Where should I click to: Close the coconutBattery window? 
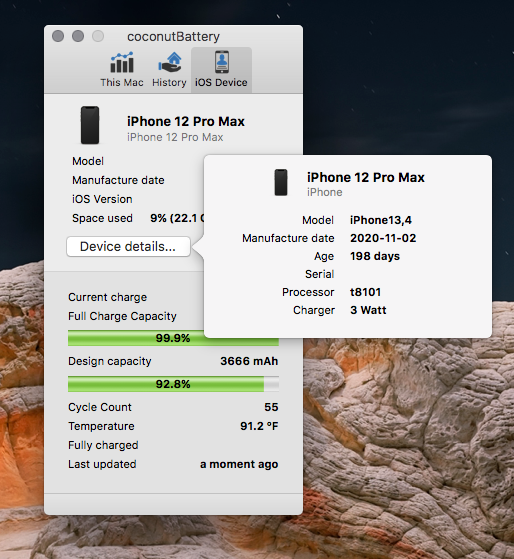pyautogui.click(x=58, y=36)
